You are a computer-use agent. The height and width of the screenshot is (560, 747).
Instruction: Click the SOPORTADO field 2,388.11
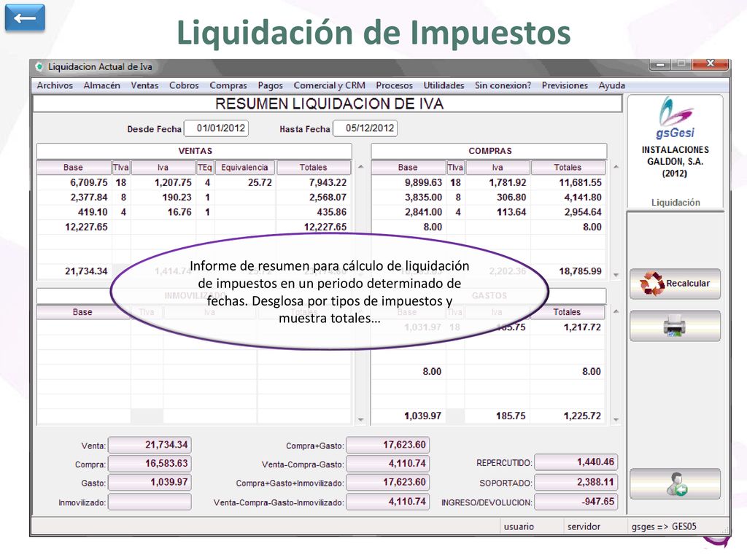[576, 483]
